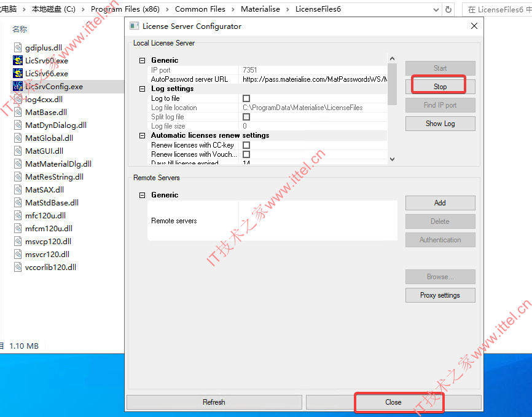Open the chevron after 本地磁盘 (C:) breadcrumb
This screenshot has height=417, width=532.
tap(83, 9)
